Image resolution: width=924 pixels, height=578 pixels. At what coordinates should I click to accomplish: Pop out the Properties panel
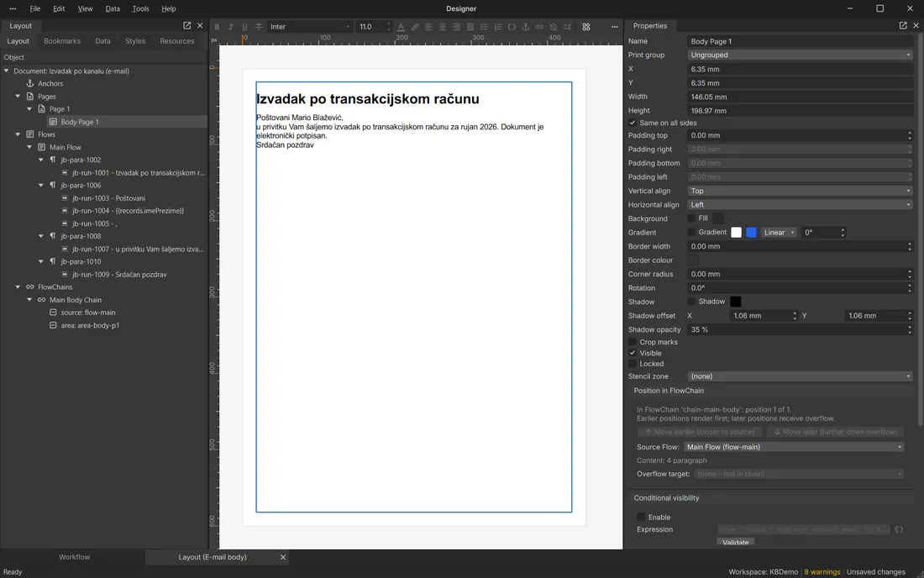[x=903, y=25]
